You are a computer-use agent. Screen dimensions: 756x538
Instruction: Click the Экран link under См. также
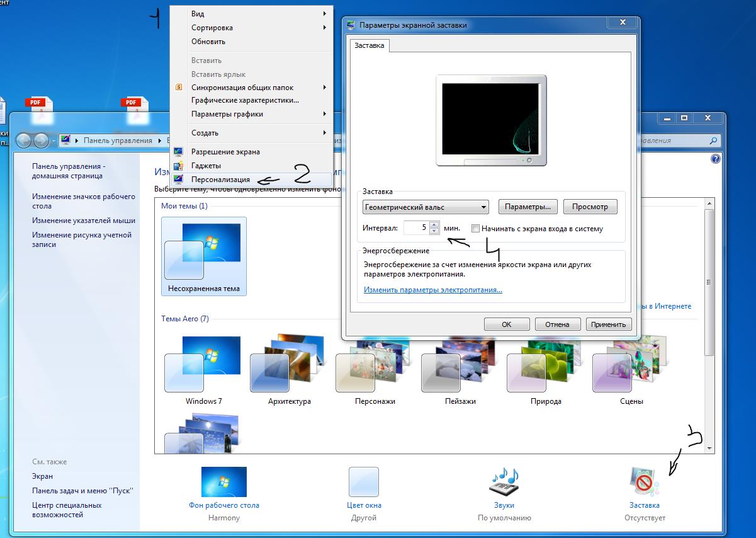[43, 476]
